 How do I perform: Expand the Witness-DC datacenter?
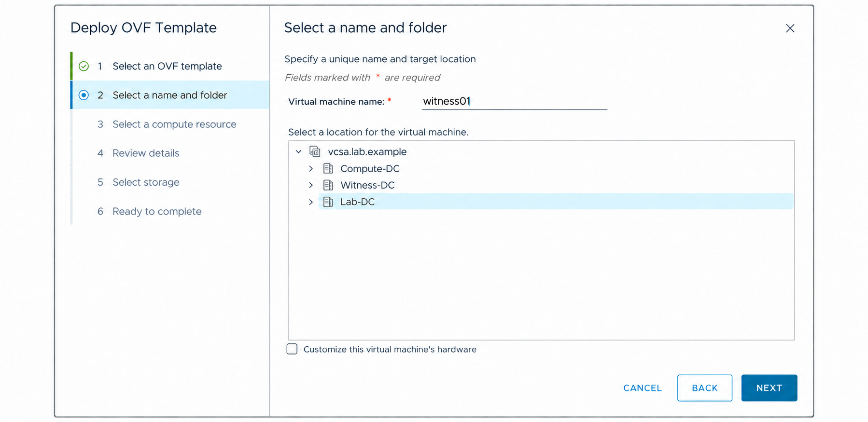point(311,185)
